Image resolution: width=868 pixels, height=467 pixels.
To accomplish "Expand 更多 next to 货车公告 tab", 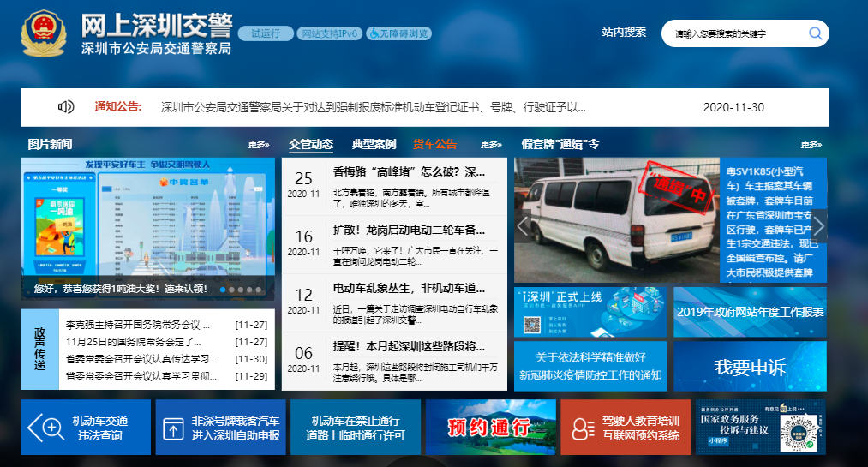I will [x=491, y=145].
